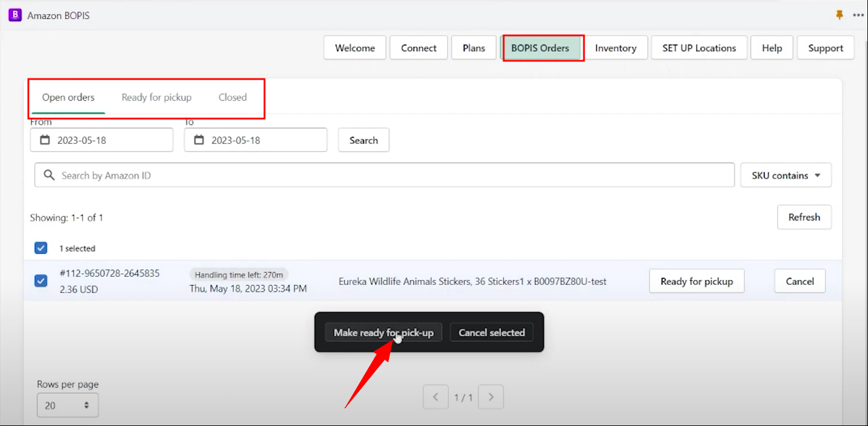Click the Showing: 1-1 of 1 text
The height and width of the screenshot is (426, 868).
[67, 218]
